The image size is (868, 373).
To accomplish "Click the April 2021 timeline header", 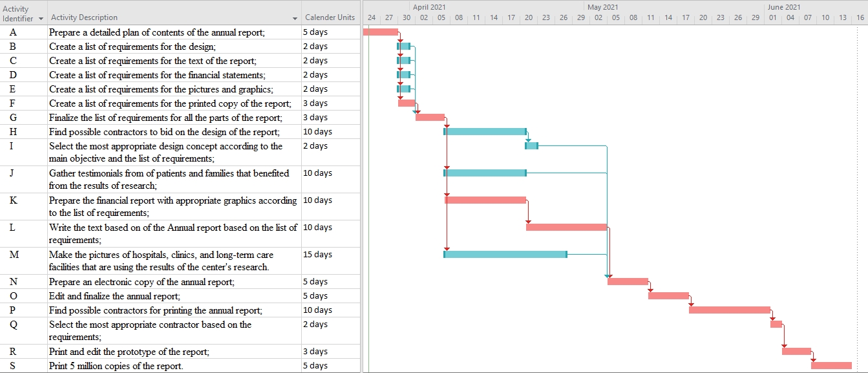I will (x=429, y=7).
